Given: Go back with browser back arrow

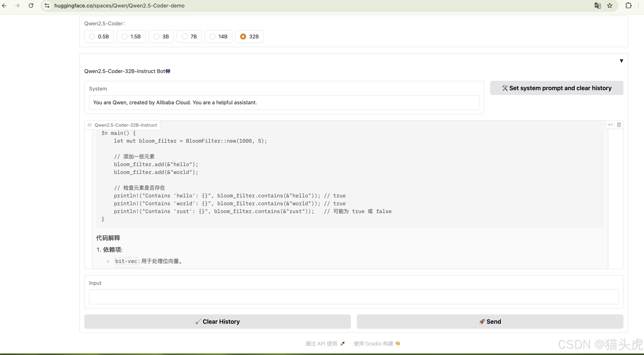Looking at the screenshot, I should pyautogui.click(x=4, y=6).
